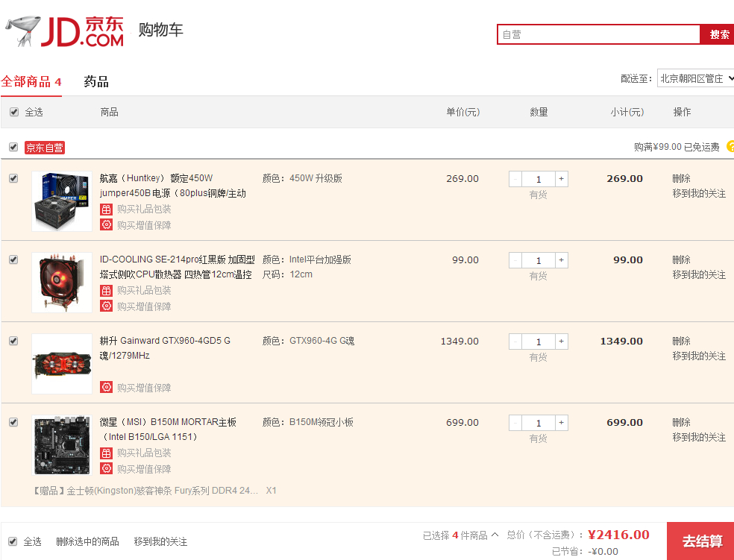
Task: Toggle the top Select All (全选) checkbox
Action: [13, 113]
